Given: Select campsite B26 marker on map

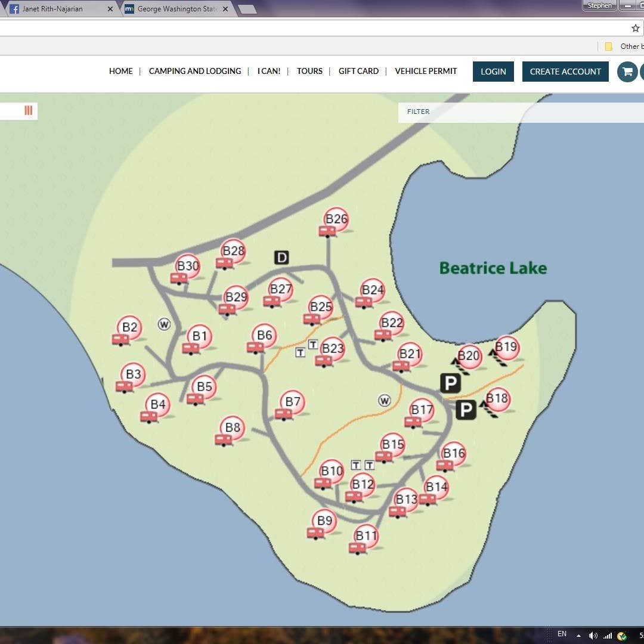Looking at the screenshot, I should coord(335,222).
